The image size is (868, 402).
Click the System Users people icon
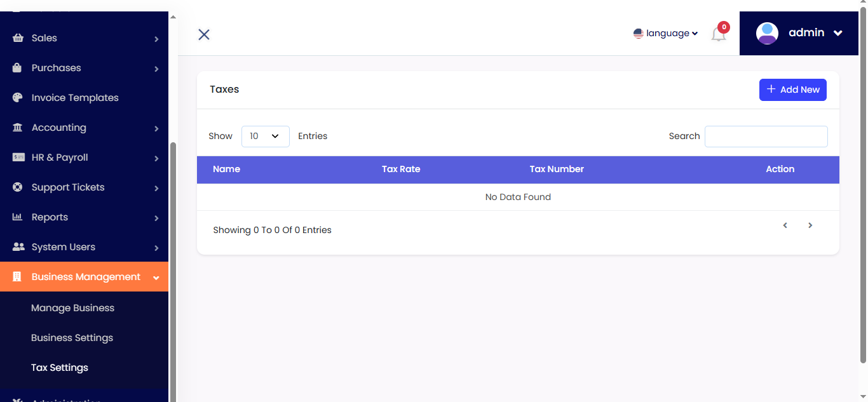18,247
